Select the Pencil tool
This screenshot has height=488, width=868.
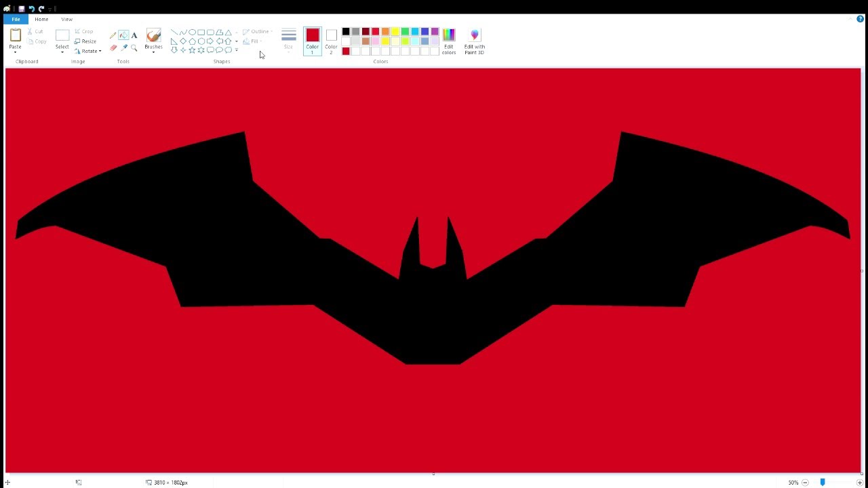113,35
